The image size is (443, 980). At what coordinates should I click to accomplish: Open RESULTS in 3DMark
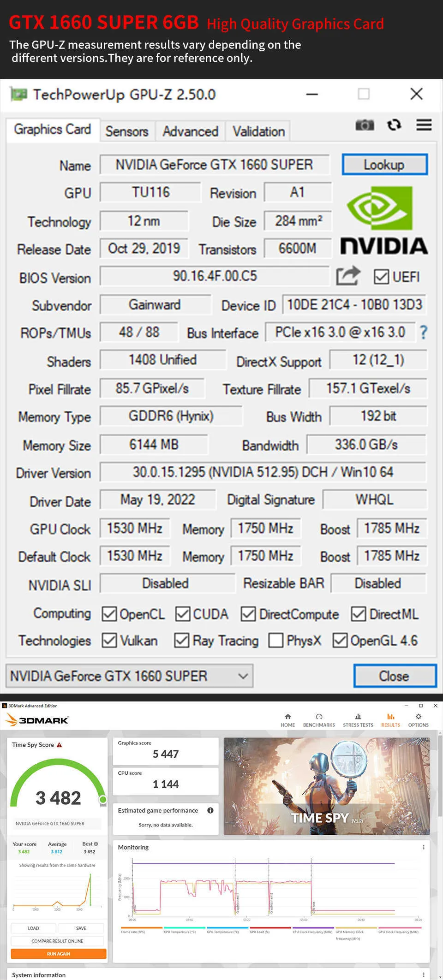click(390, 720)
